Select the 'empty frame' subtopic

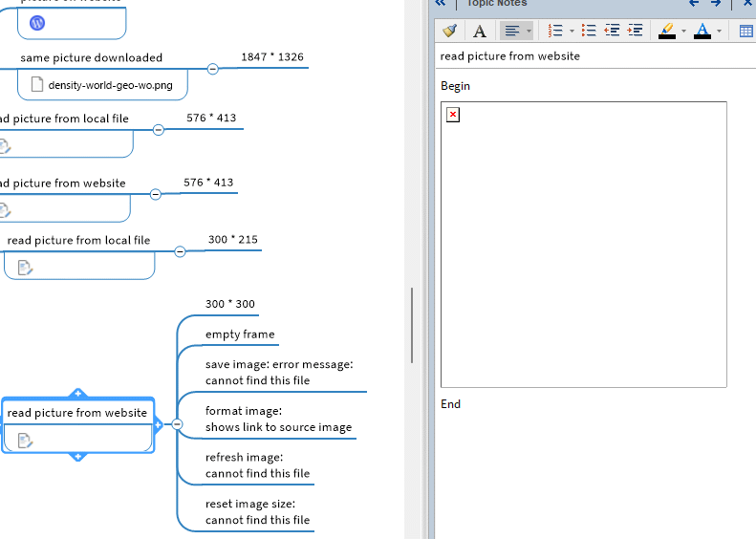coord(240,334)
